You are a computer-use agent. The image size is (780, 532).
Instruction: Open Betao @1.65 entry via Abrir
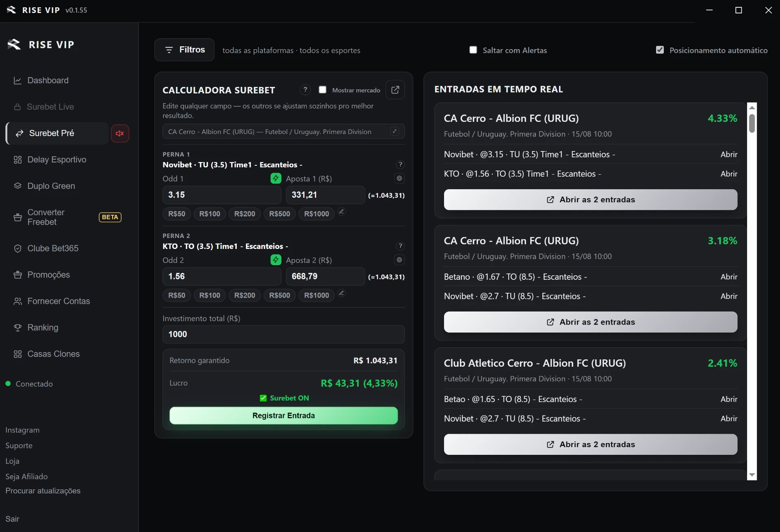point(729,399)
